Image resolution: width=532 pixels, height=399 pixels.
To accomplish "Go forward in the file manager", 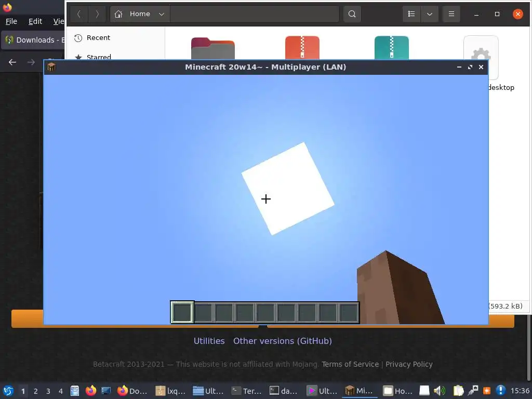I will tap(97, 14).
